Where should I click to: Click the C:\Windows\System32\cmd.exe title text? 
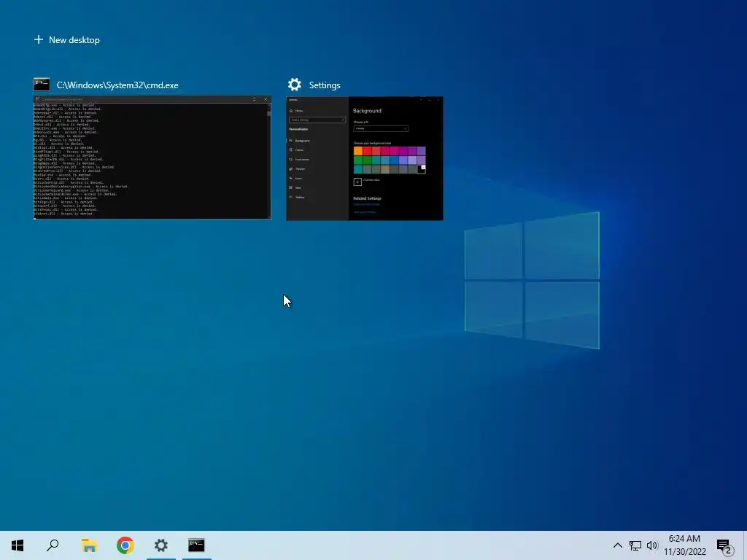[x=117, y=85]
